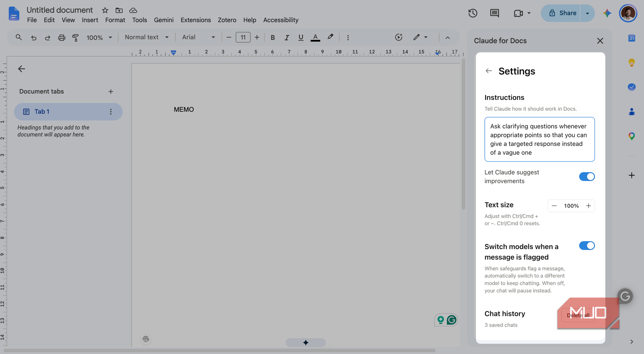Expand the Share options arrow
Viewport: 644px width, 354px height.
point(587,13)
